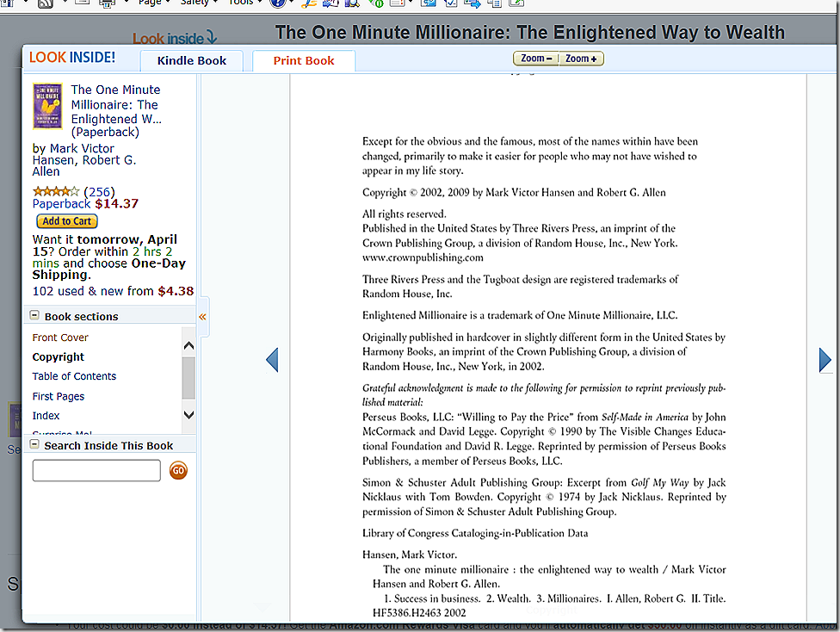840x632 pixels.
Task: Click the www.crownpublishing.com text on the page
Action: coord(423,257)
